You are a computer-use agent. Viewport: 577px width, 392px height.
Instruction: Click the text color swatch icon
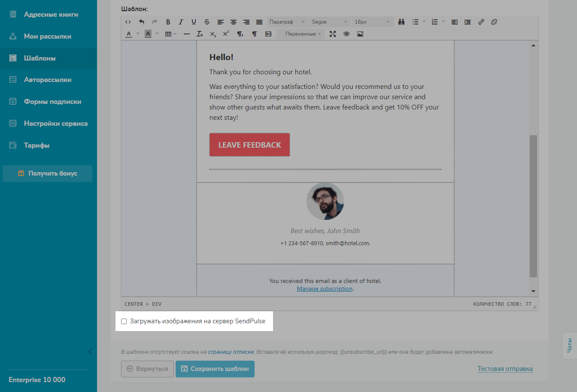[x=129, y=34]
